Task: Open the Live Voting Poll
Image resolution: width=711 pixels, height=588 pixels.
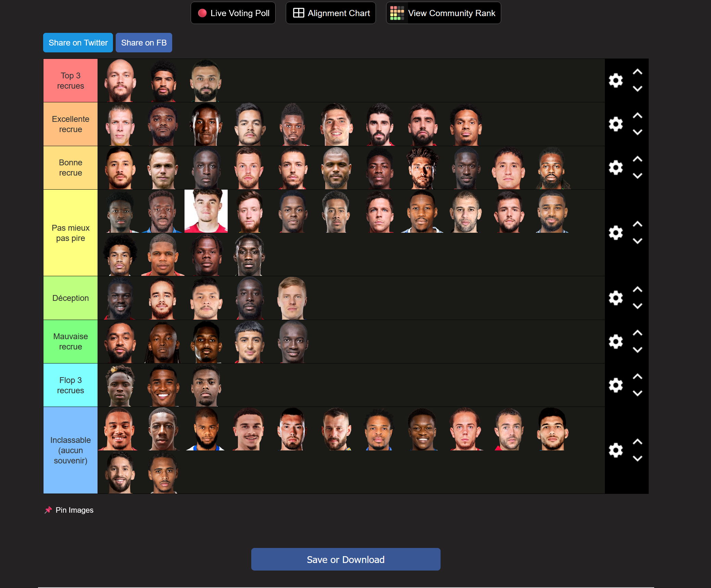Action: (233, 13)
